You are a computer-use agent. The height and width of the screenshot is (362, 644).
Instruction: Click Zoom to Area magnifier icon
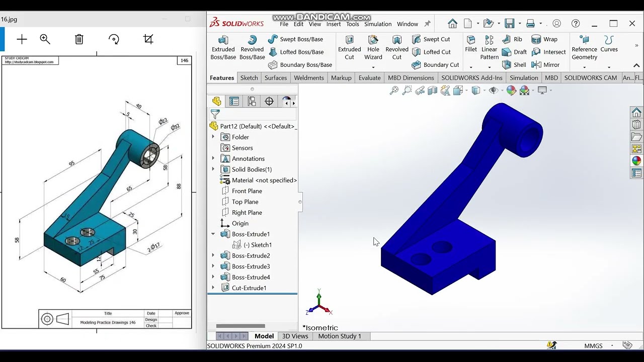click(407, 90)
